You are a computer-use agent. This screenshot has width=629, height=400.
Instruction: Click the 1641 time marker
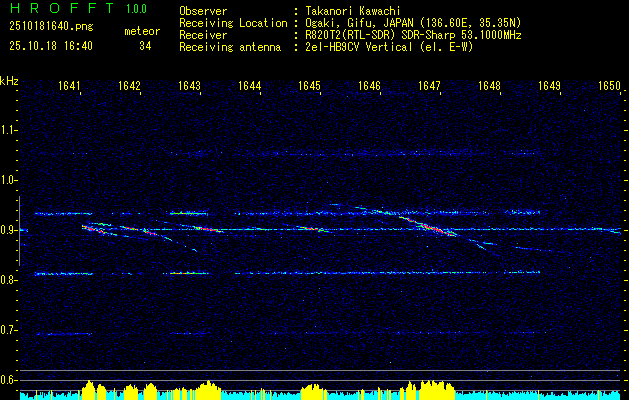pyautogui.click(x=69, y=85)
